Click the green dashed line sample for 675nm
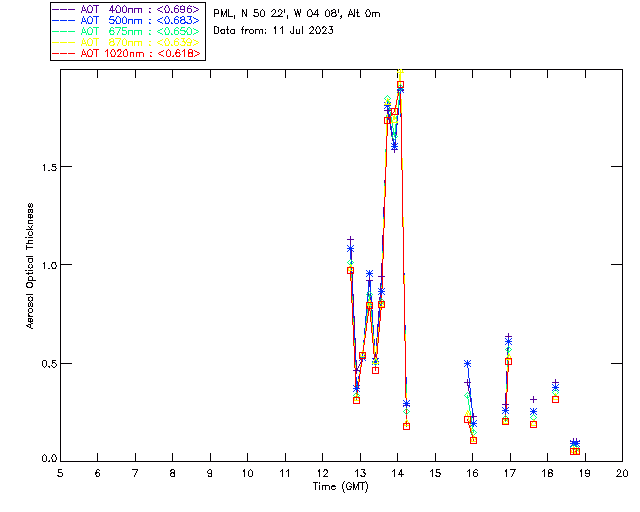The image size is (640, 512). (64, 31)
